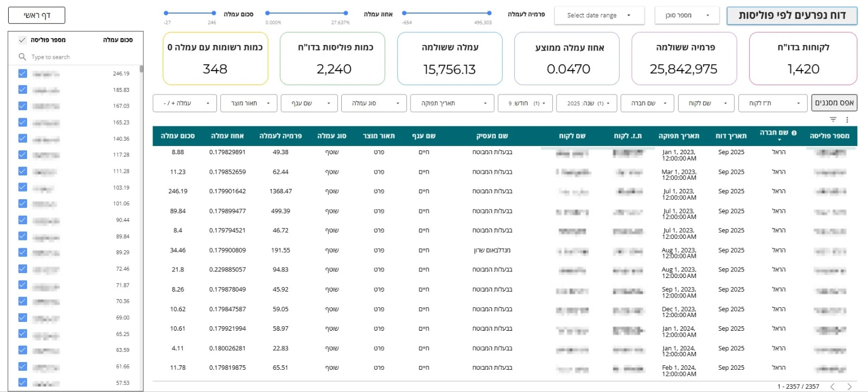
Task: Open the Select date range dropdown
Action: pyautogui.click(x=599, y=15)
